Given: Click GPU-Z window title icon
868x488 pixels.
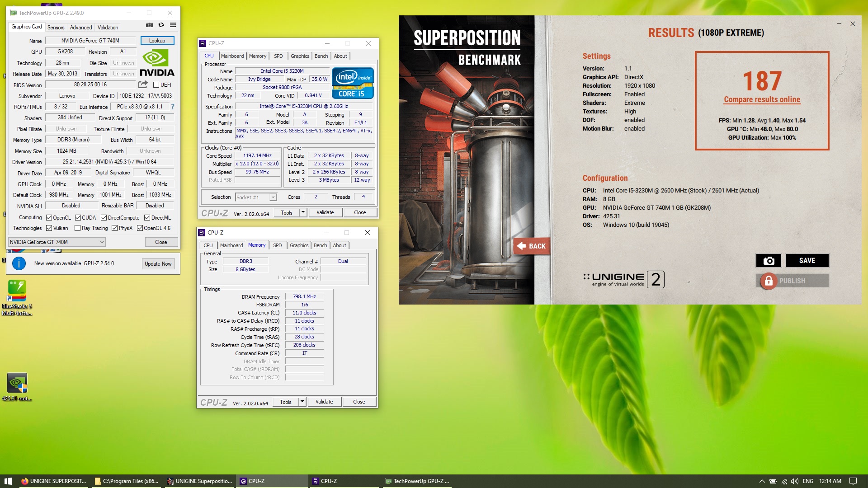Looking at the screenshot, I should 14,13.
